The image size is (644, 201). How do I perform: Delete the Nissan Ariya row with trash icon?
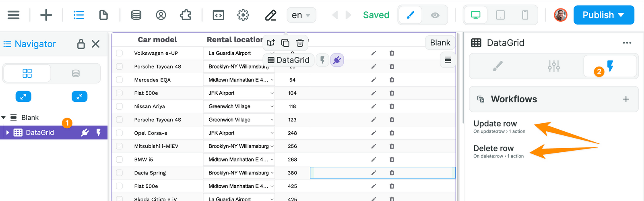pos(392,106)
